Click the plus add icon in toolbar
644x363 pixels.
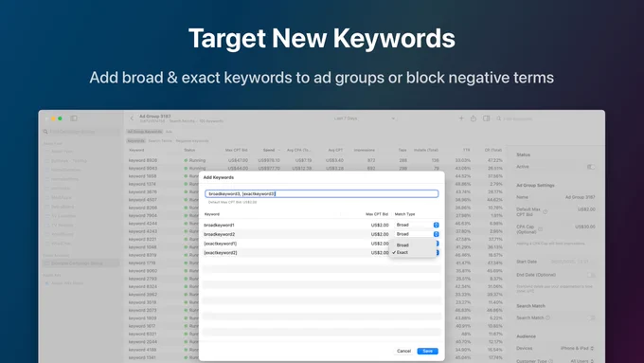click(x=461, y=118)
